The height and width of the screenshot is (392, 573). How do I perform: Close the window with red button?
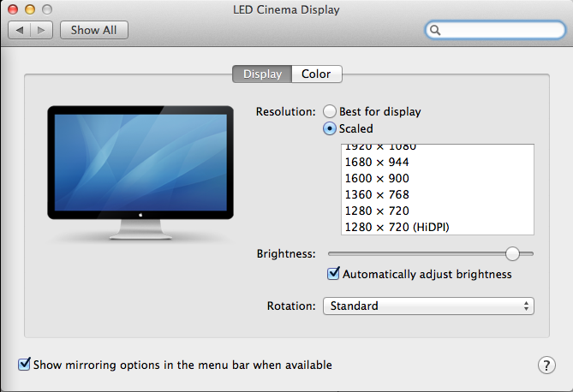pos(13,9)
